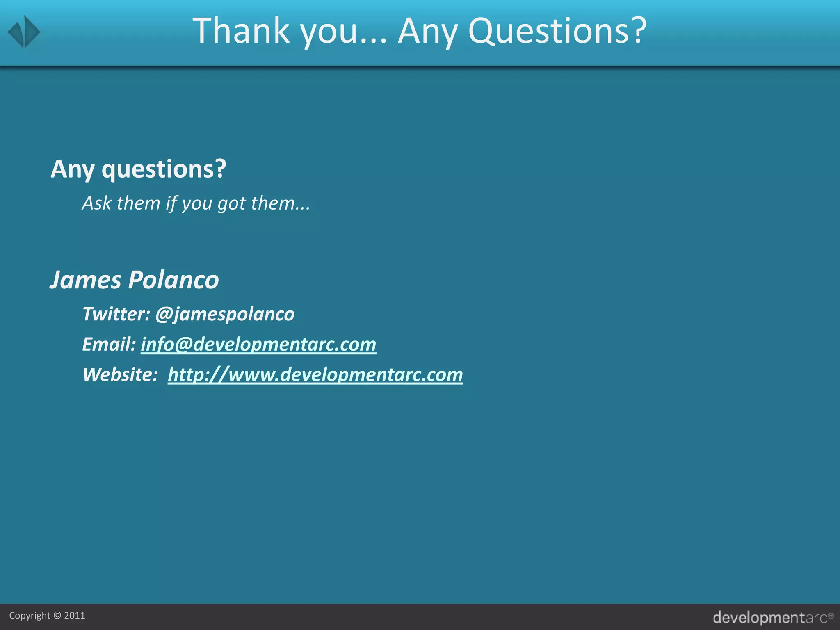
Task: Click the word "questions?" in body heading
Action: [164, 169]
